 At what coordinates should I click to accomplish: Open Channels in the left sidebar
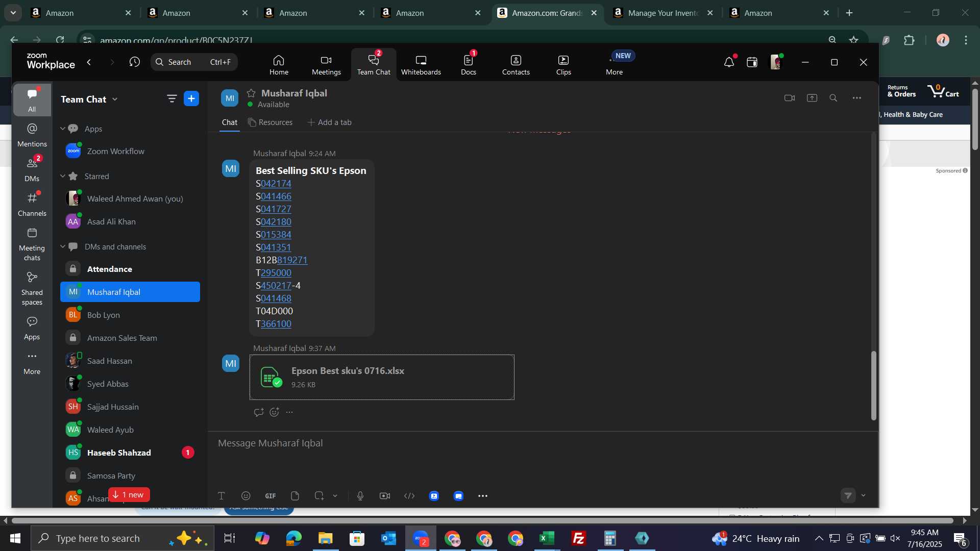pos(32,205)
